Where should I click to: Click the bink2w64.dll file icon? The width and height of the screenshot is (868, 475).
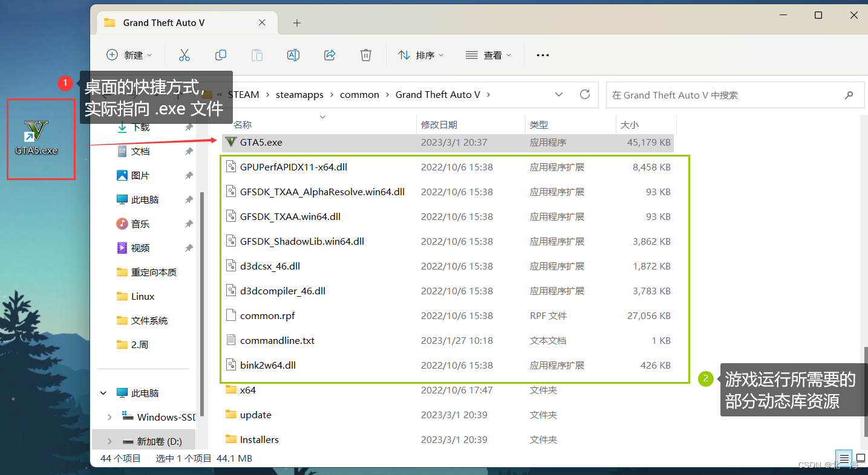[x=230, y=365]
